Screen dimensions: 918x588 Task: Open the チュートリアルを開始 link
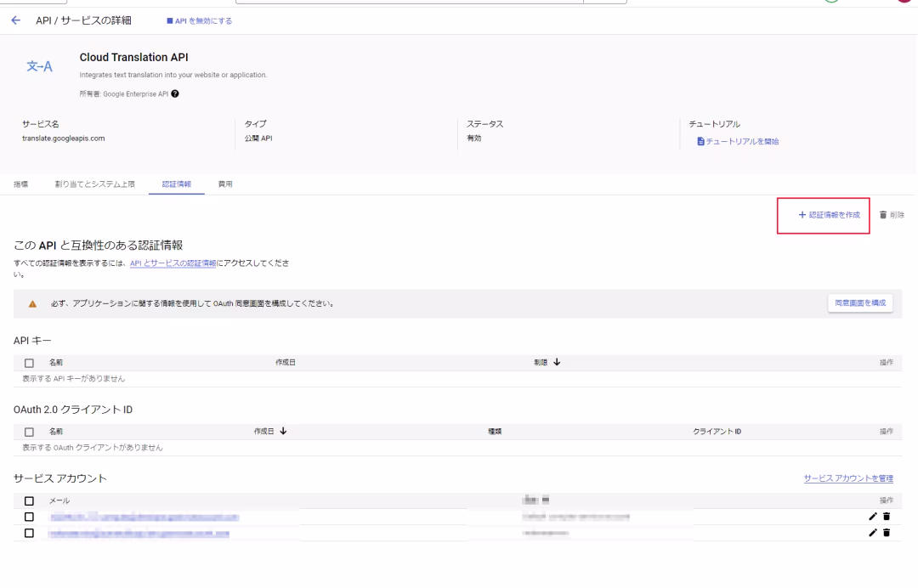click(738, 142)
